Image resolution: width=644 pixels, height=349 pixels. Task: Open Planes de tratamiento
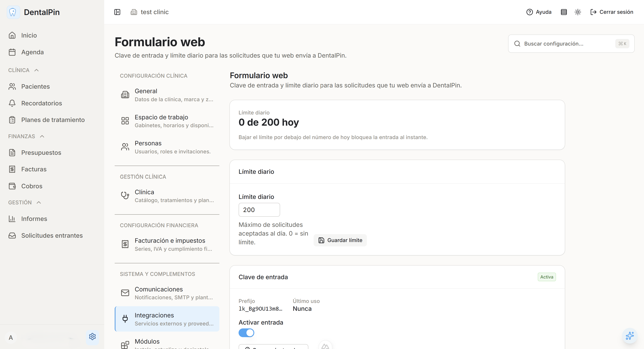(x=52, y=120)
